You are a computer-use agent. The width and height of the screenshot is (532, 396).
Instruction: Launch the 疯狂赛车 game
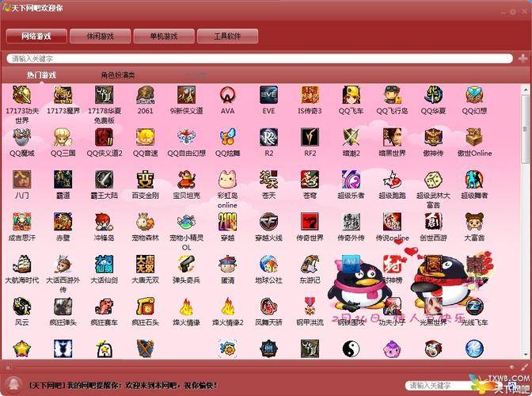point(104,307)
